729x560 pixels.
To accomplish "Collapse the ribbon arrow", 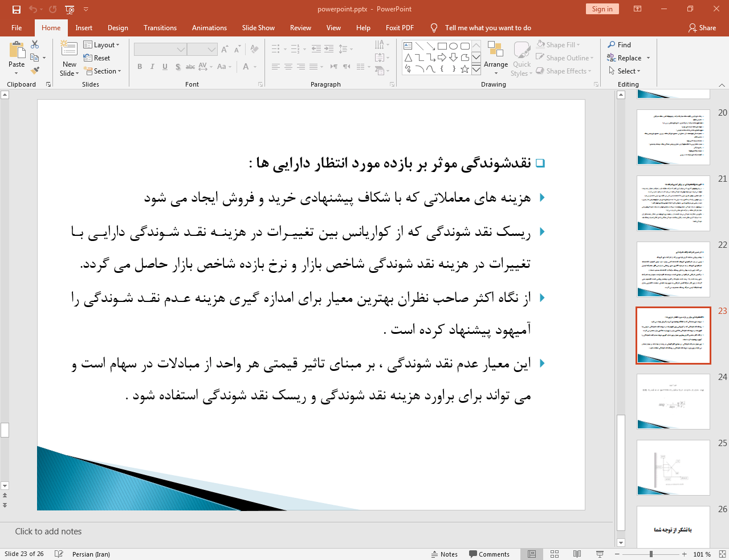I will pos(722,85).
